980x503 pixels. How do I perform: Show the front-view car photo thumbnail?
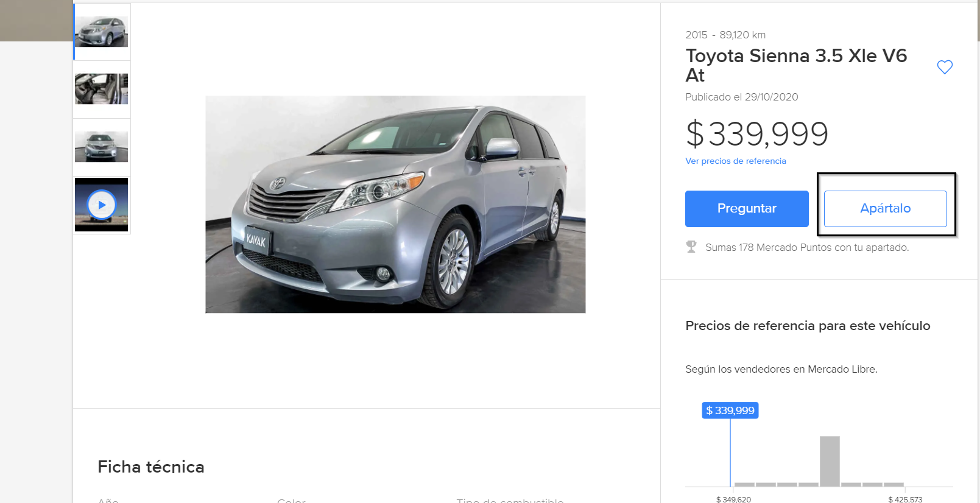(x=102, y=147)
